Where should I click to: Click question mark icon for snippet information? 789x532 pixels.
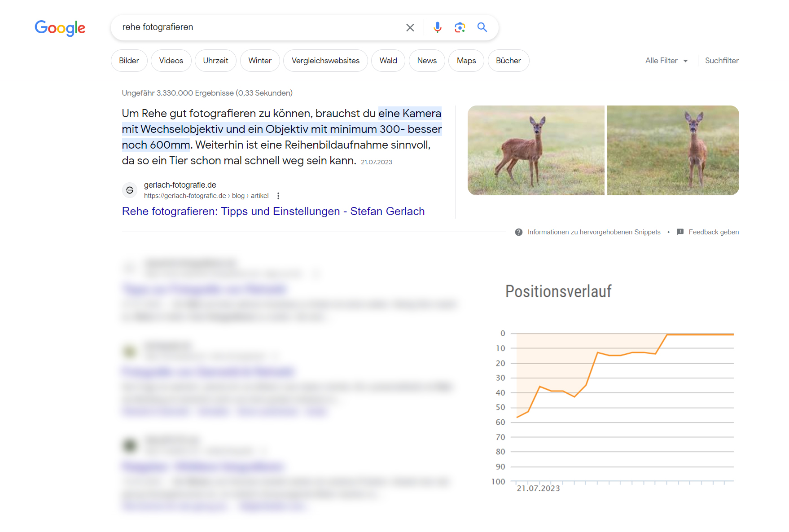519,232
